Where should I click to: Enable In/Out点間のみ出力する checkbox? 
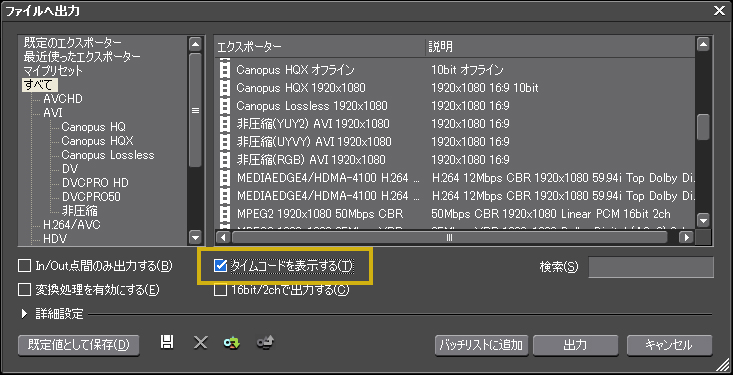pos(24,266)
